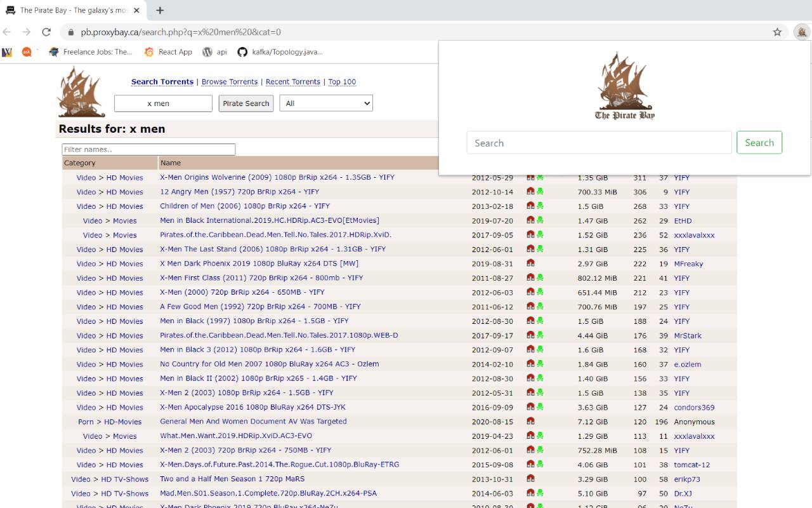Image resolution: width=812 pixels, height=508 pixels.
Task: Open Men in Black II (2002) torrent
Action: coord(258,378)
